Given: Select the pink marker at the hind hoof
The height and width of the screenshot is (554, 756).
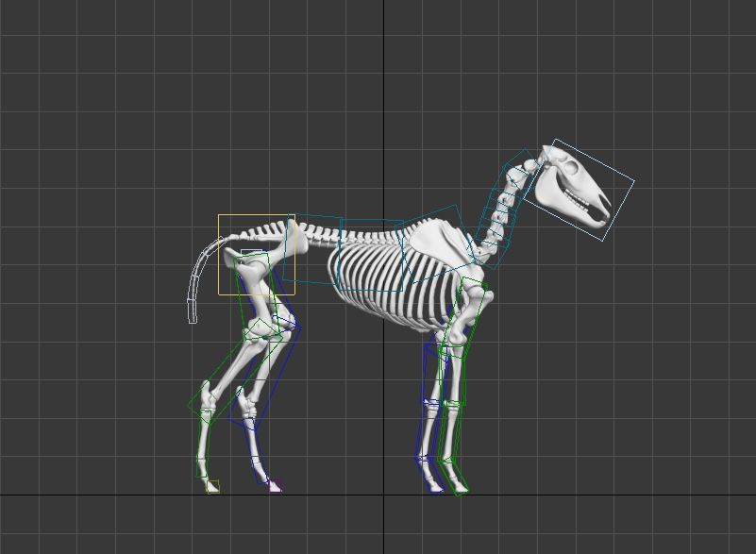Looking at the screenshot, I should click(274, 486).
